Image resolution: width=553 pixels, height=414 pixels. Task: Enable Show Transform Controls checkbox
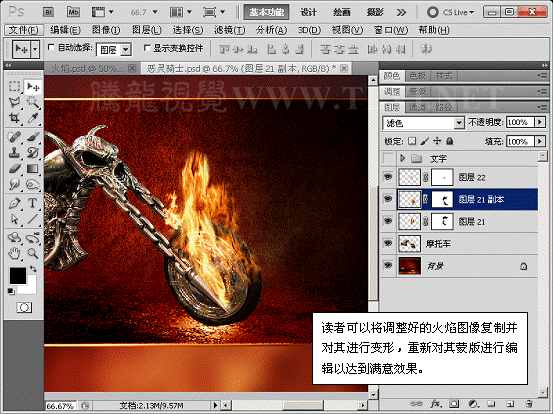(147, 47)
